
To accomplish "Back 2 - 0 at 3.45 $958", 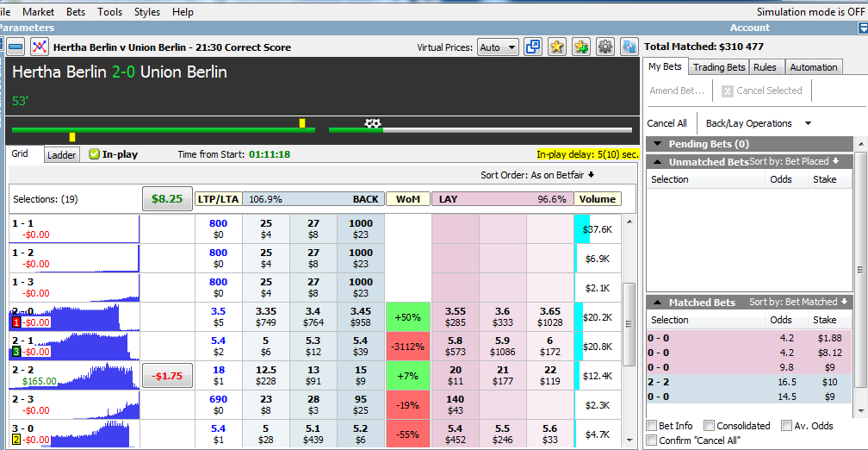I will tap(360, 317).
